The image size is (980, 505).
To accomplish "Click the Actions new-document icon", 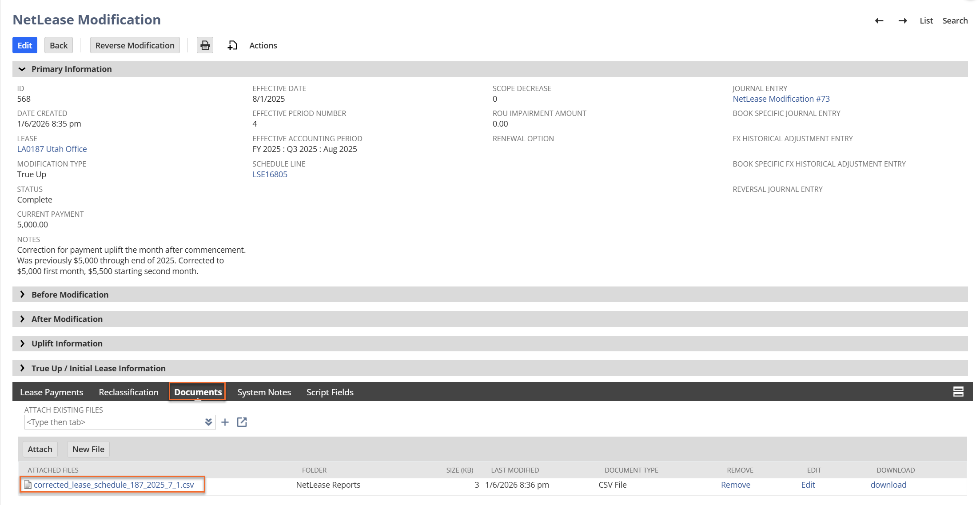I will 232,45.
